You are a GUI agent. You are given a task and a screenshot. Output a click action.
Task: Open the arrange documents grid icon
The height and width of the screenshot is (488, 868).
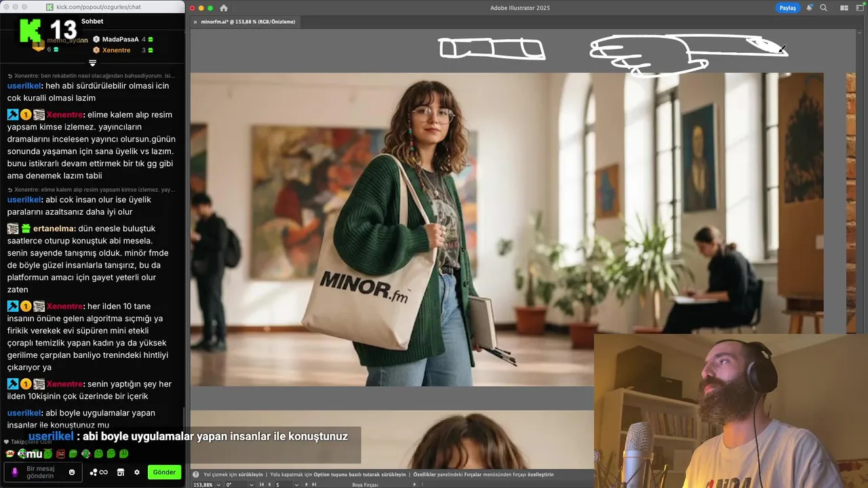pos(844,8)
